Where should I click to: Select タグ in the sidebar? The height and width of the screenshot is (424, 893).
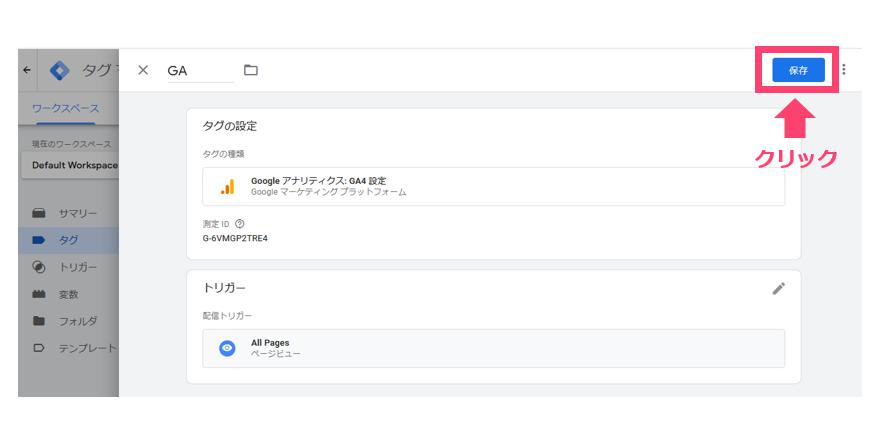point(68,240)
